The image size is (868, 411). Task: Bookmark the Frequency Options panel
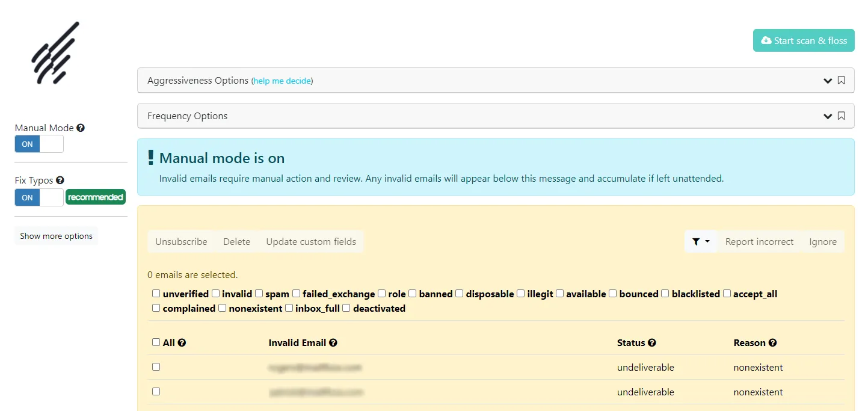[x=841, y=116]
